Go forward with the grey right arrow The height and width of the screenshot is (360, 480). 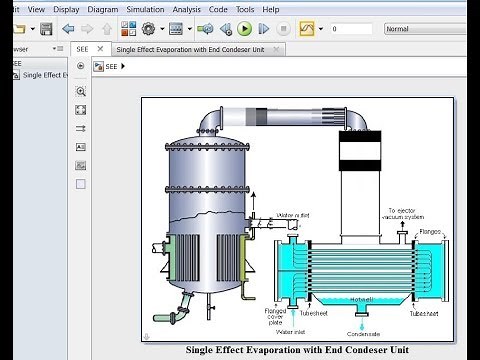click(87, 29)
